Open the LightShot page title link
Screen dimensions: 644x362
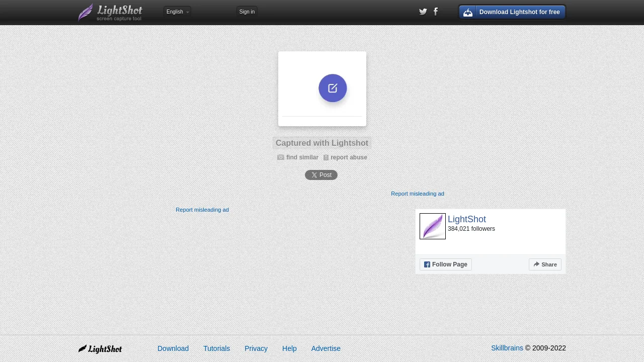467,219
